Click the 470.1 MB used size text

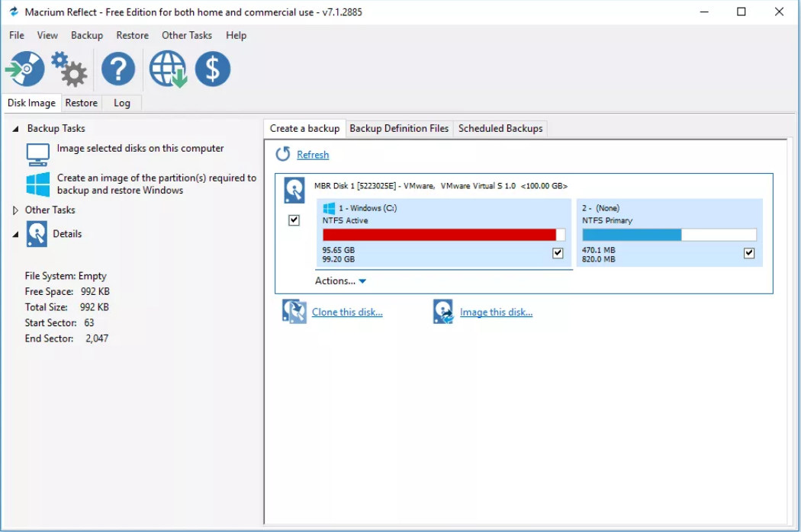coord(599,250)
